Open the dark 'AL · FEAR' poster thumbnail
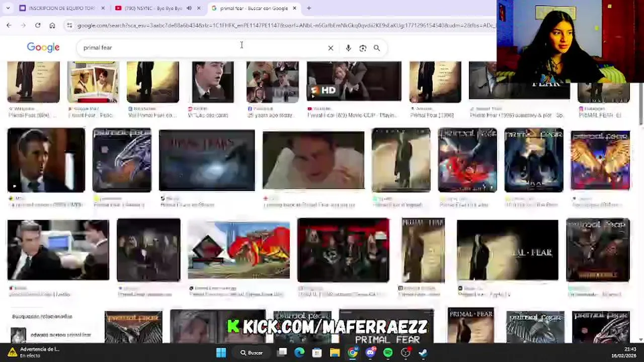 pyautogui.click(x=507, y=250)
